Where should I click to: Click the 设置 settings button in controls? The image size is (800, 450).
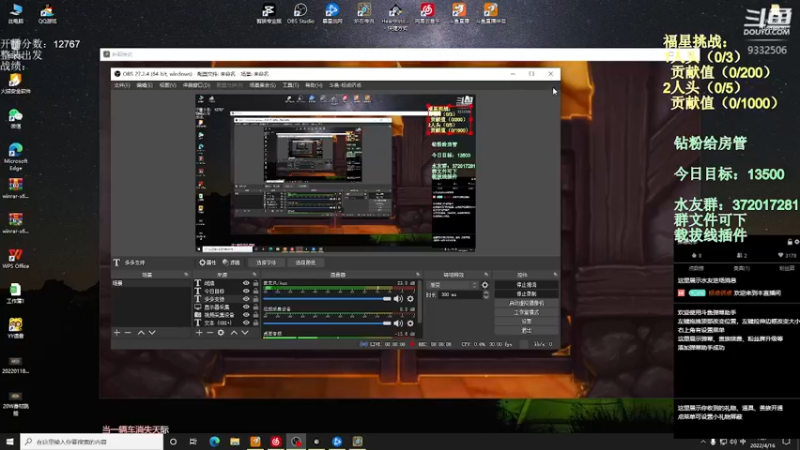tap(526, 321)
